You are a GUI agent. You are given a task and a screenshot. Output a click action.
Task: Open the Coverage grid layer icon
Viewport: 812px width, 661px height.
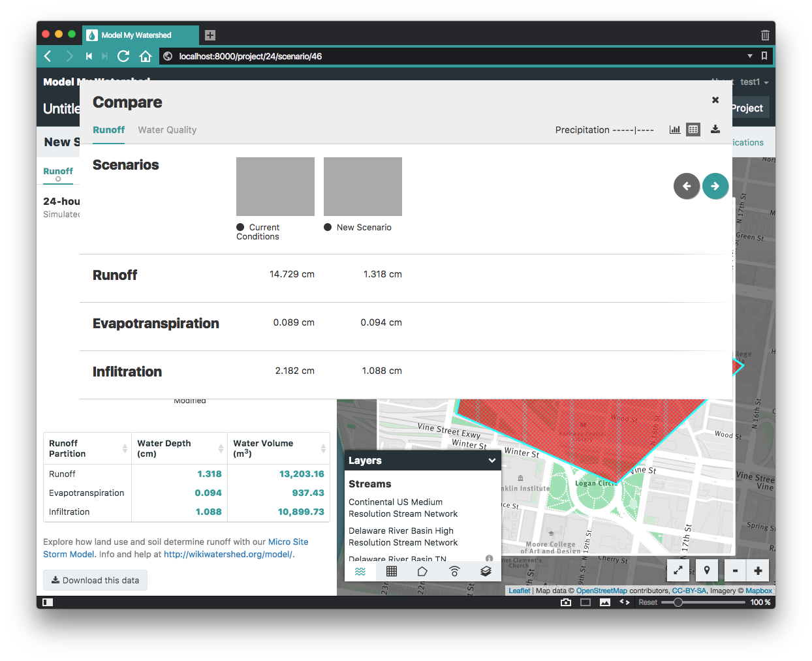tap(392, 571)
